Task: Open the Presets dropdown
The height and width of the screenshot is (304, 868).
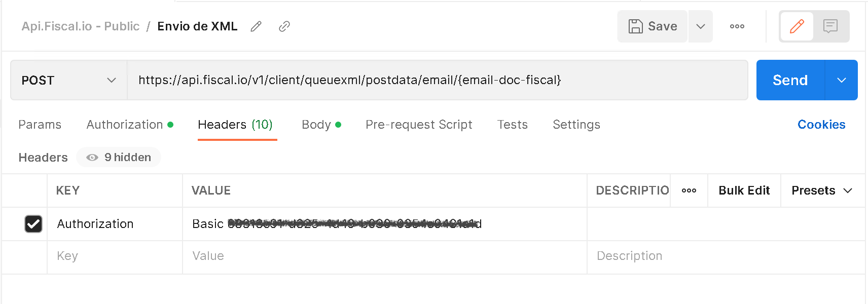Action: pos(822,191)
